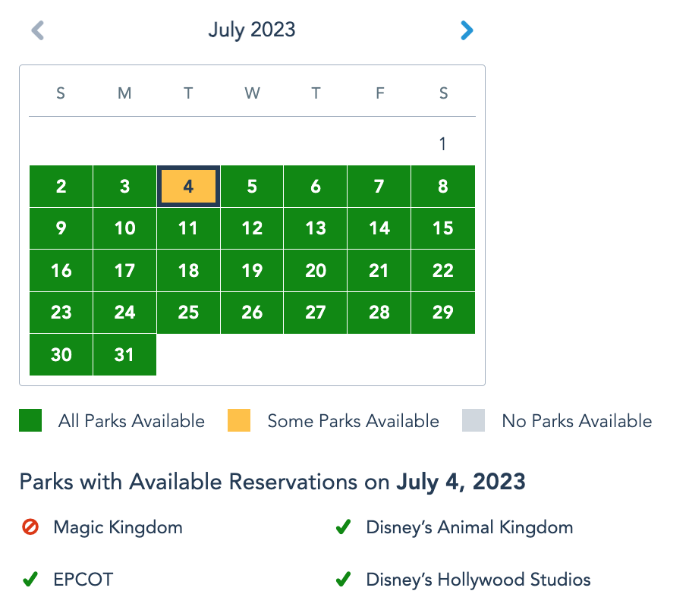The width and height of the screenshot is (689, 616).
Task: Select July 15 on the calendar
Action: [x=442, y=228]
